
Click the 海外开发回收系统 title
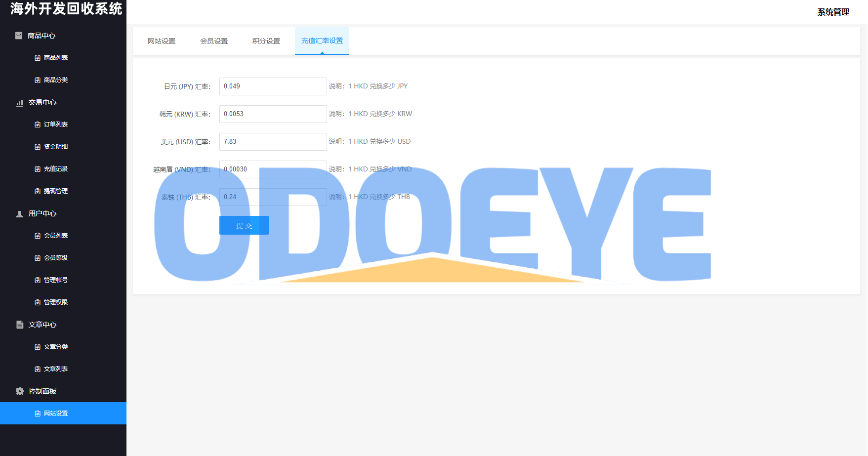[x=66, y=9]
